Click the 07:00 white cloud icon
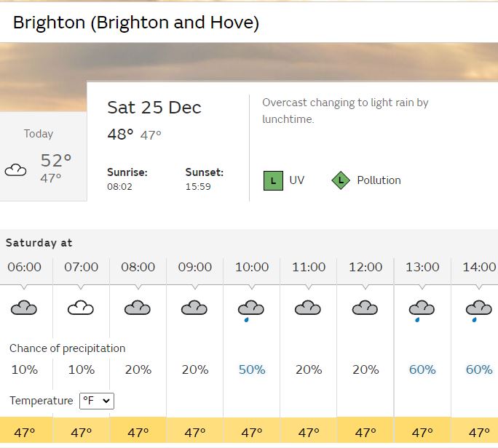 tap(81, 308)
